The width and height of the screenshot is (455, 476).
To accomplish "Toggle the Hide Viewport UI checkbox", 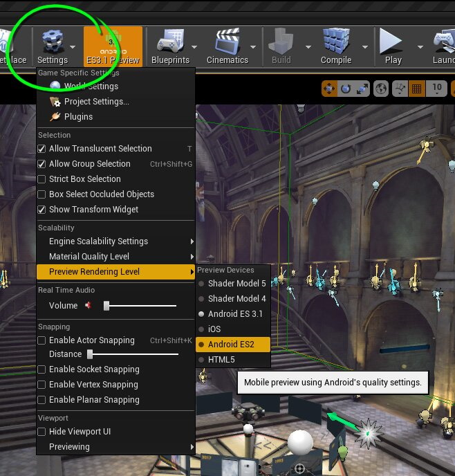I will (42, 432).
